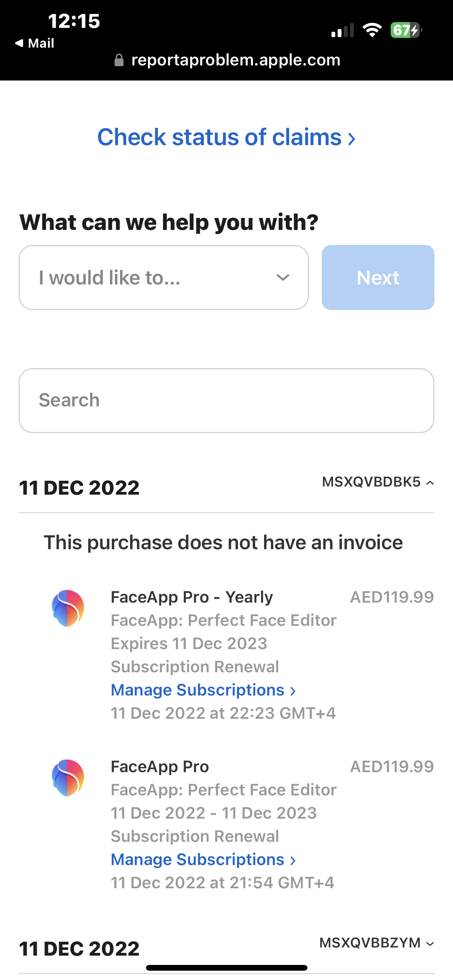
Task: Collapse the MSXQVBDBK5 order section
Action: (378, 482)
